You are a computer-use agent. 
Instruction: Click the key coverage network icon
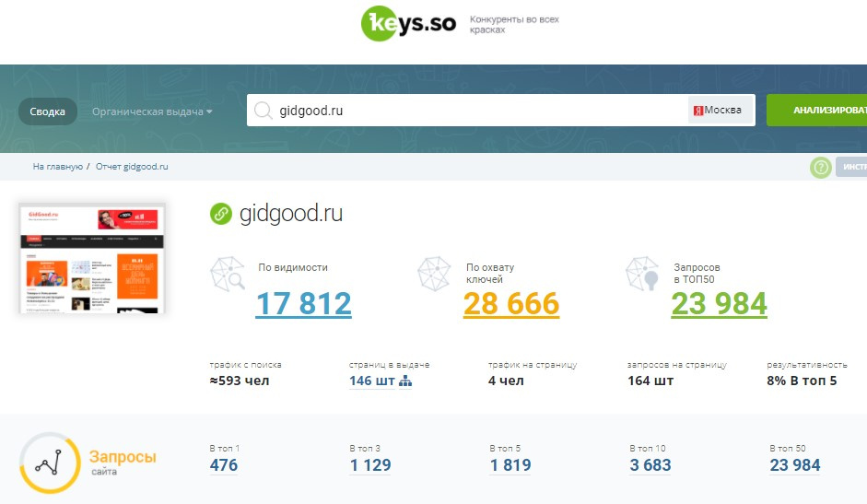(x=434, y=274)
